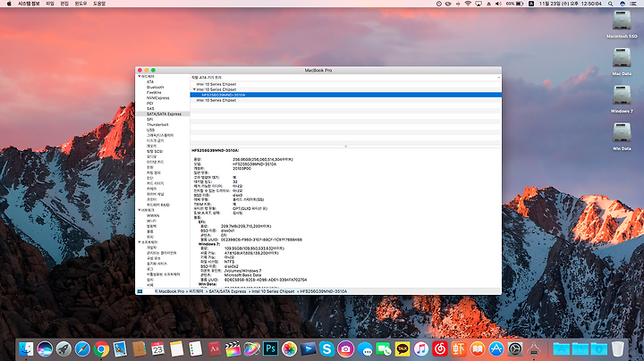Click clock date in menu bar
The width and height of the screenshot is (644, 361).
570,4
